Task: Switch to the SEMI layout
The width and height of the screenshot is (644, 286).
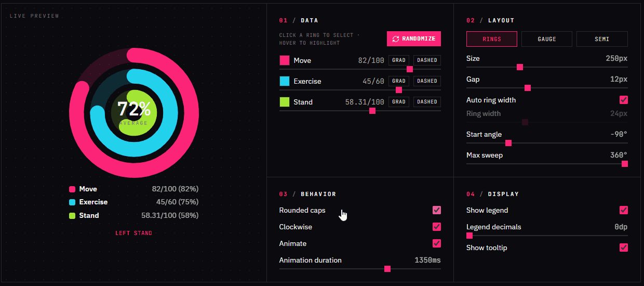Action: point(602,39)
